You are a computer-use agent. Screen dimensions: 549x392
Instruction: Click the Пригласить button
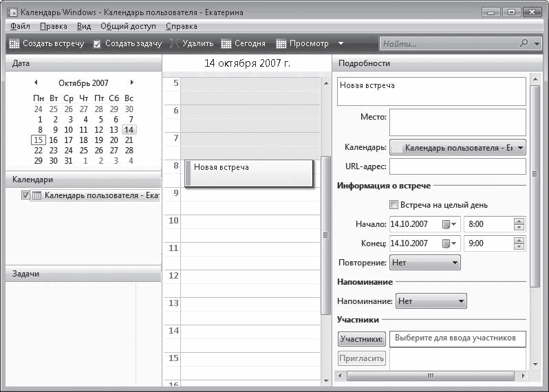coord(362,358)
